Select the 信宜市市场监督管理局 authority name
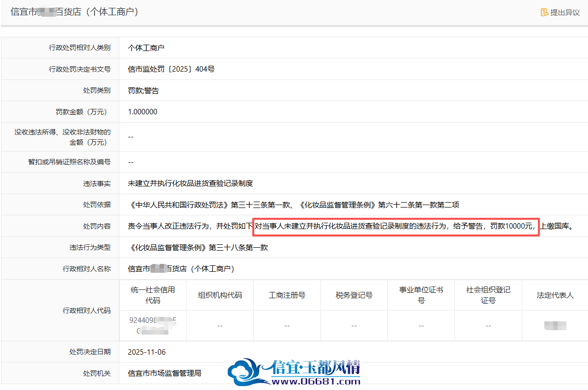Screen dimensions: 588x390 tap(164, 373)
